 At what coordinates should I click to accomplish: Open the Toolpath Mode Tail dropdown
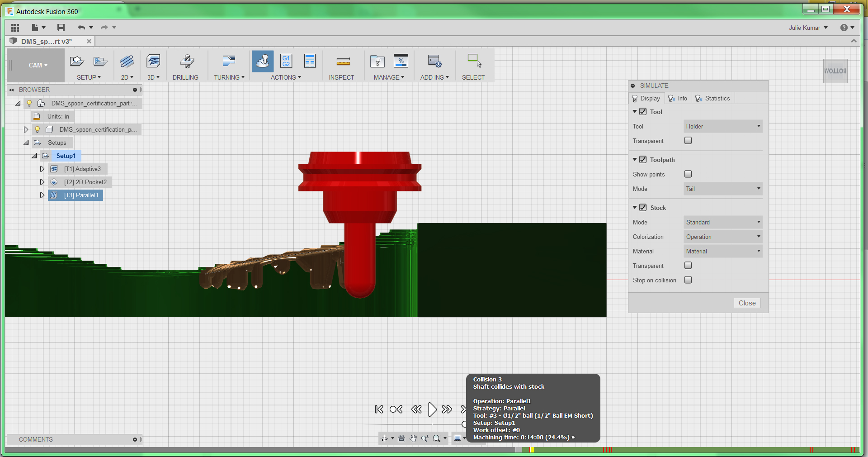point(723,189)
